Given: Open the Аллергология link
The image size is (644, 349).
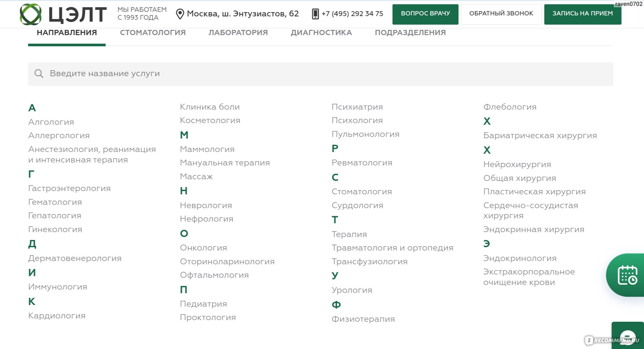Looking at the screenshot, I should [59, 136].
